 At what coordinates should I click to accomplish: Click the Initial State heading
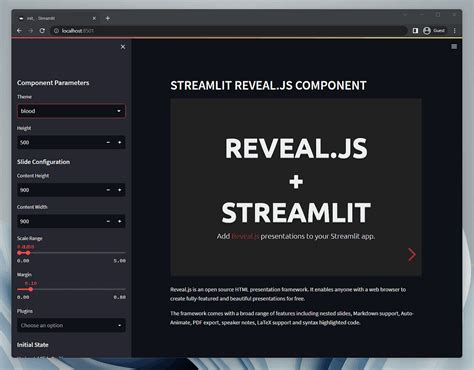coord(33,345)
